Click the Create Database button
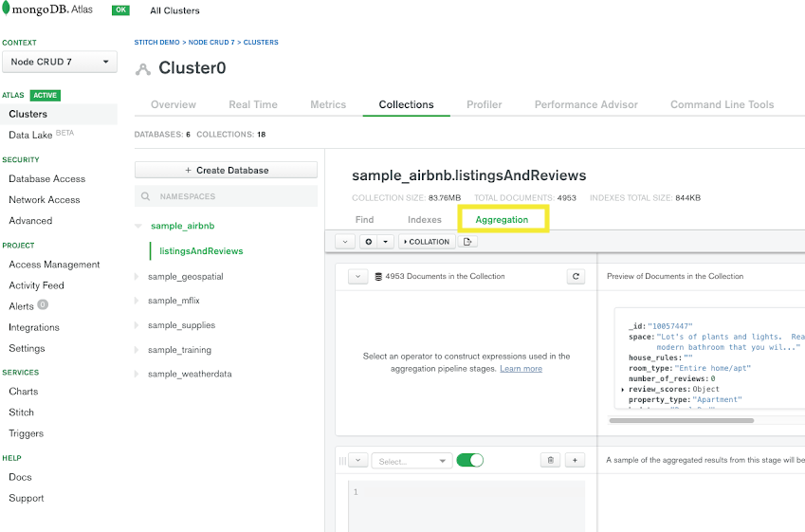Viewport: 805px width, 532px height. (226, 170)
